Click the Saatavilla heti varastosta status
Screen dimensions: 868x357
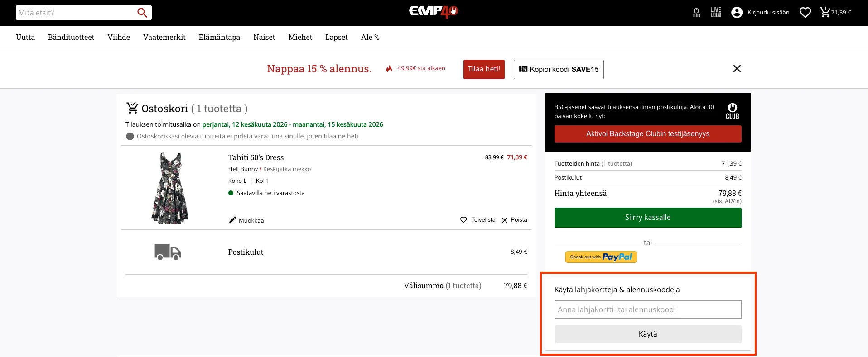270,193
